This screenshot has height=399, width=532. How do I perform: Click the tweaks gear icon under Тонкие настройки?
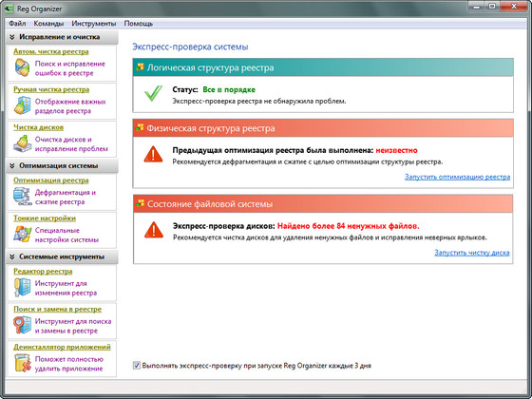coord(23,234)
